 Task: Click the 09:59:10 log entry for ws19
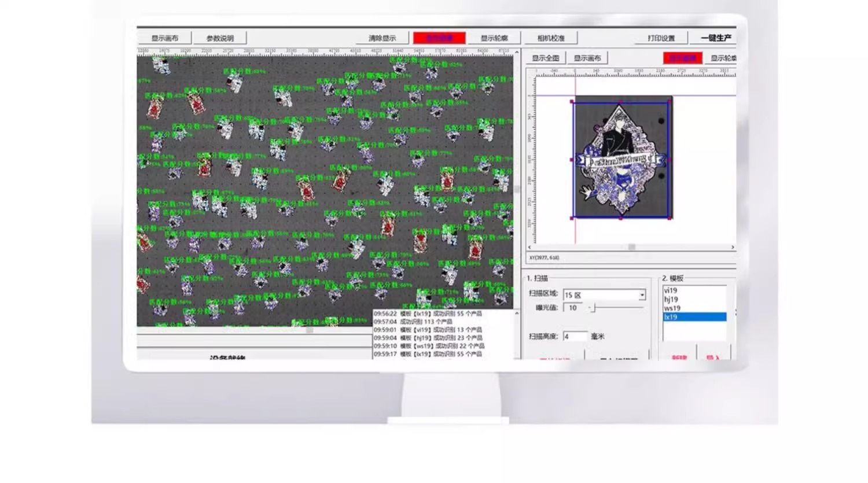429,346
